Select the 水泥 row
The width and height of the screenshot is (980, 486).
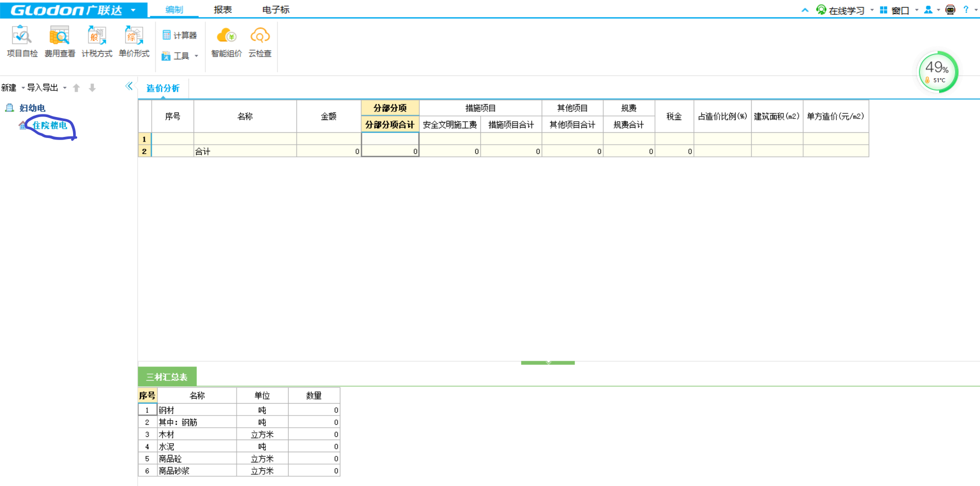[x=239, y=447]
